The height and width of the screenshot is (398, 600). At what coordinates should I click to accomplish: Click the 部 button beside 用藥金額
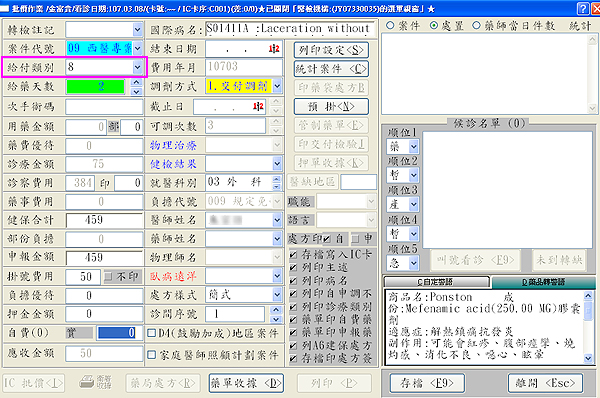pyautogui.click(x=113, y=127)
